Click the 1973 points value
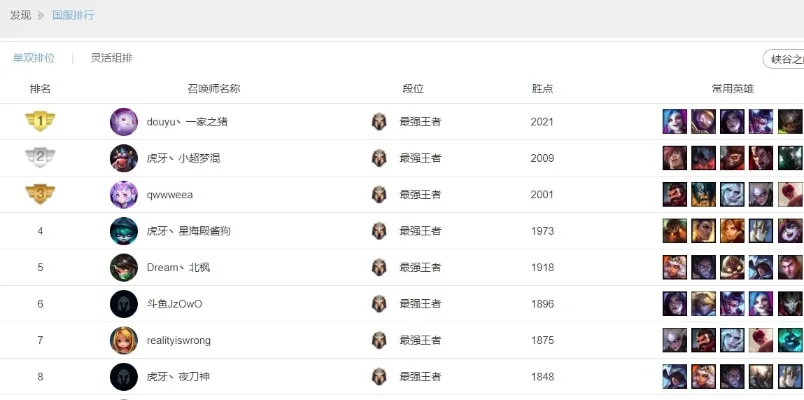 (542, 231)
